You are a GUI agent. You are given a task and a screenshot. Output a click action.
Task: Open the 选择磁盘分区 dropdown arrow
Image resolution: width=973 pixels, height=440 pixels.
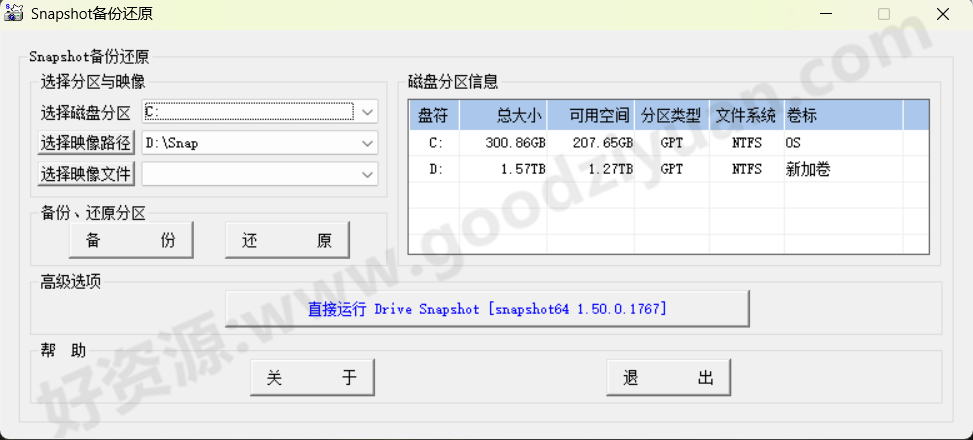(x=367, y=112)
